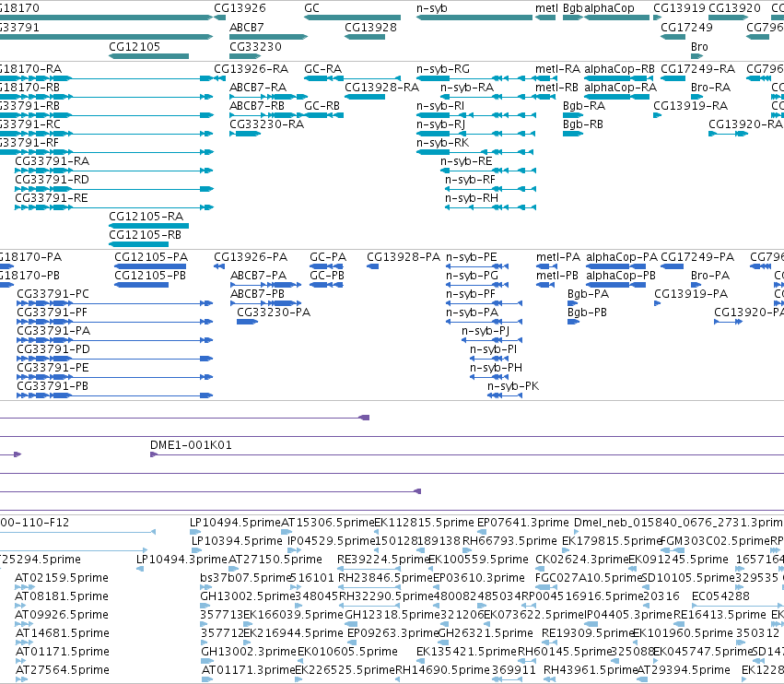The height and width of the screenshot is (684, 784).
Task: Open transcript Bgb-RB
Action: (583, 124)
